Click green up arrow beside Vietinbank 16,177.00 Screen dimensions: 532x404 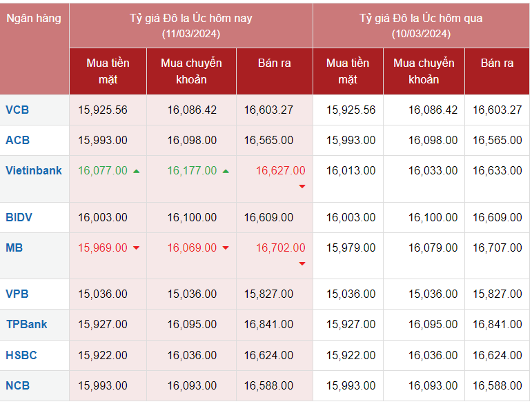(x=226, y=171)
